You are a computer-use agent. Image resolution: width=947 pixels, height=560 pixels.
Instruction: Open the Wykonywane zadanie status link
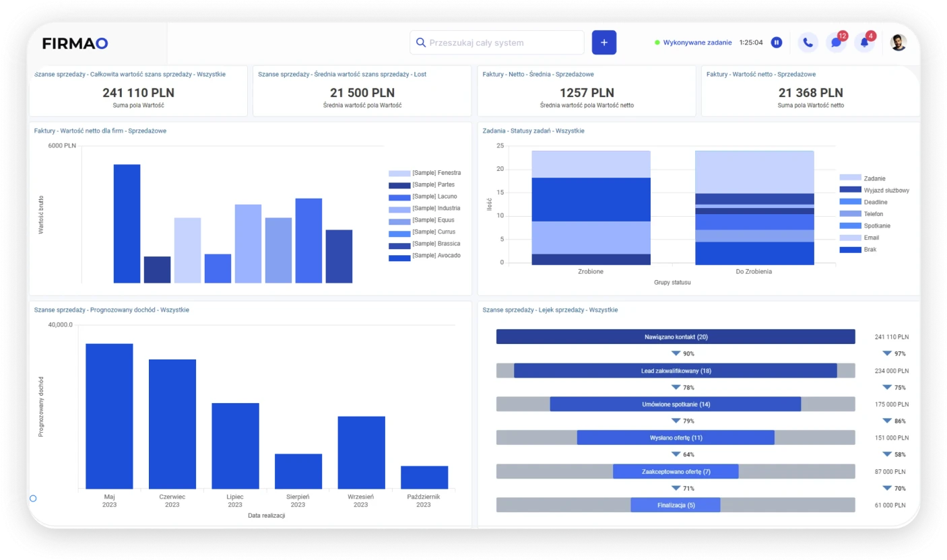[697, 42]
